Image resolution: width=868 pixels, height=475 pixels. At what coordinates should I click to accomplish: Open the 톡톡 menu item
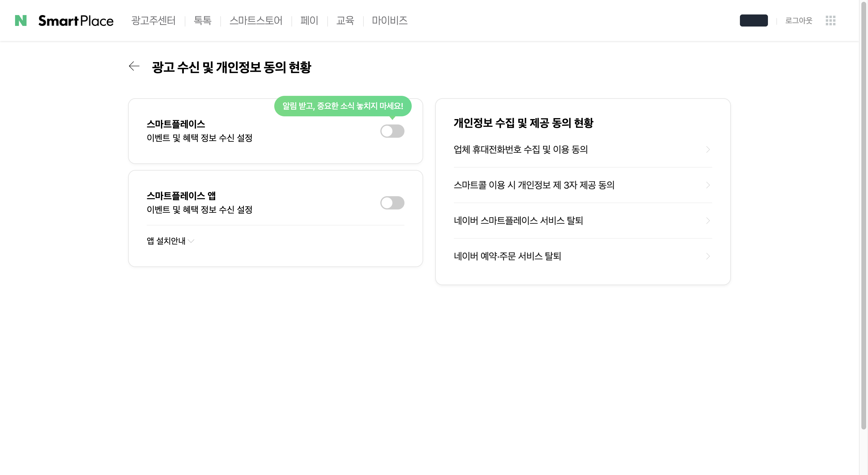(x=203, y=20)
